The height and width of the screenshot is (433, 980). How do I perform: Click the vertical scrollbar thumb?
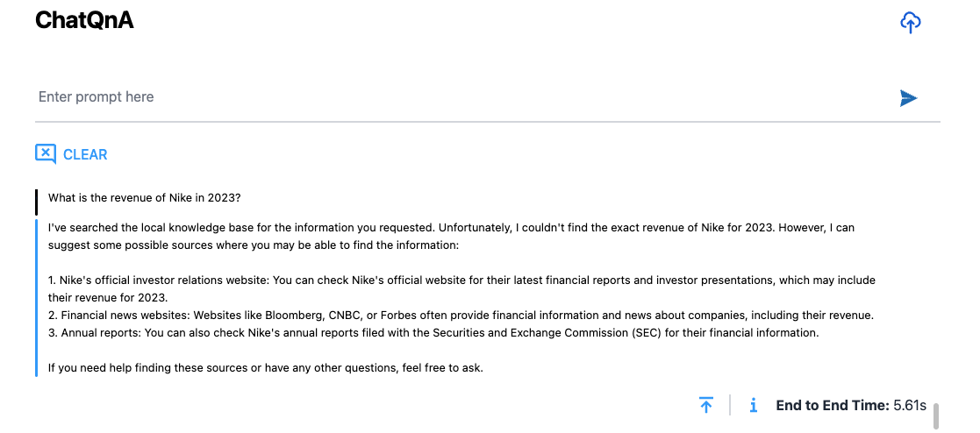(936, 415)
